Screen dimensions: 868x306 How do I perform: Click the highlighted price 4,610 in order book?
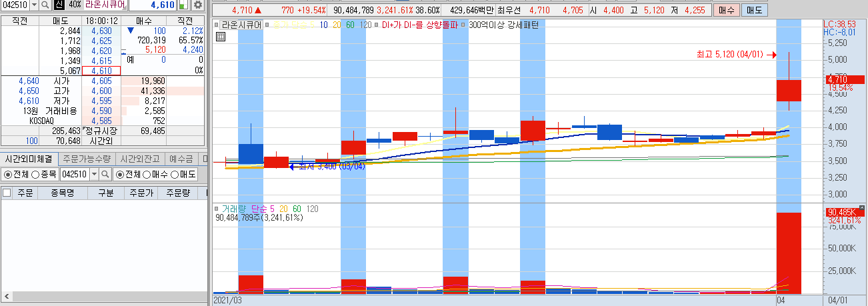point(101,71)
